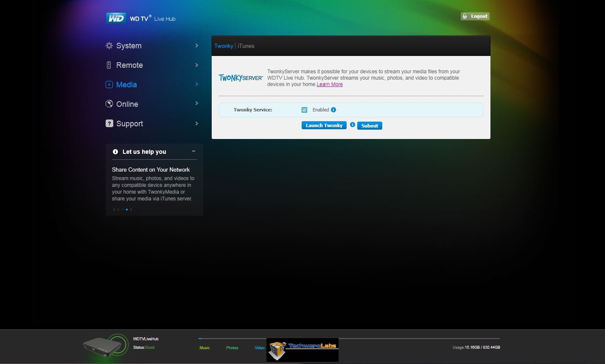Expand the Remote menu arrow

(x=197, y=65)
